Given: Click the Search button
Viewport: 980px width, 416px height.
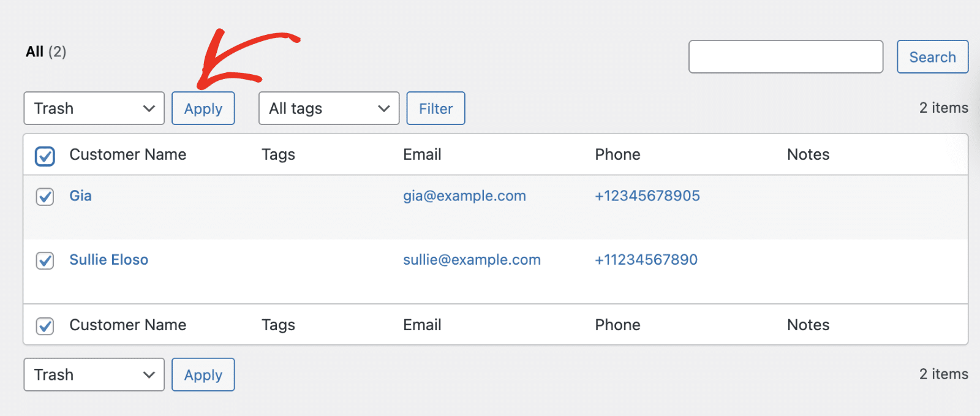Looking at the screenshot, I should [932, 57].
